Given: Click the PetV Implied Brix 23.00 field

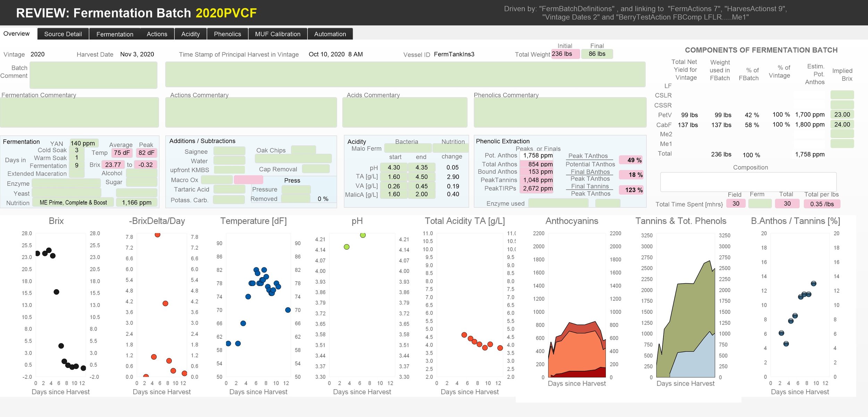Looking at the screenshot, I should tap(842, 114).
